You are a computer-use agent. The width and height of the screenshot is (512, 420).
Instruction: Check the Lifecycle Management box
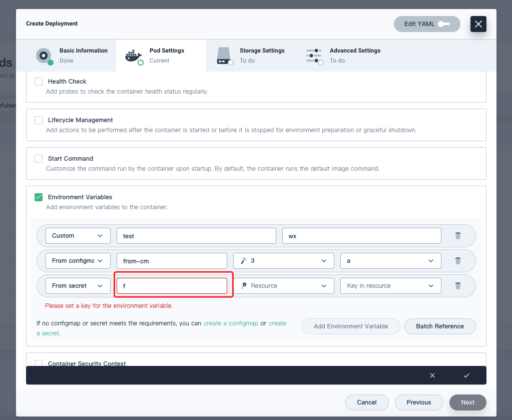39,120
